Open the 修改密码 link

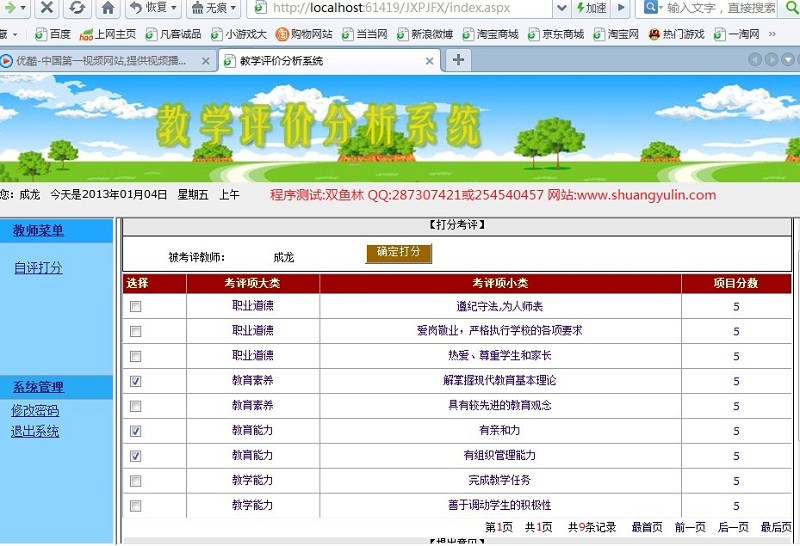[x=35, y=411]
